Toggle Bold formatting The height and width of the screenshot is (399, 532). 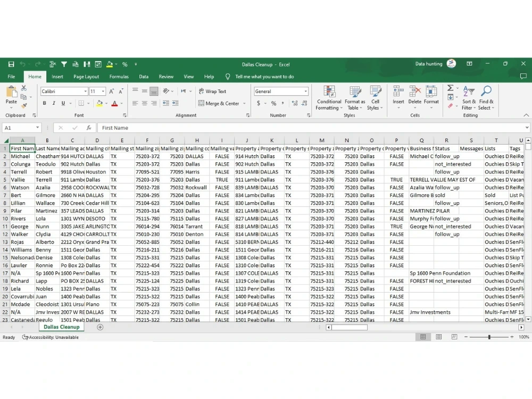pos(45,103)
